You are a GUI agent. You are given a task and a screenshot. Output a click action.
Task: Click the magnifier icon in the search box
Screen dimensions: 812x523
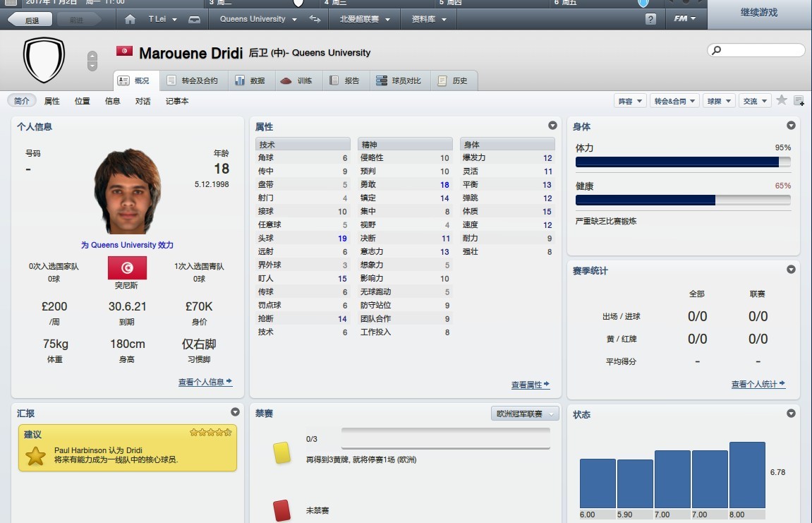(x=716, y=50)
